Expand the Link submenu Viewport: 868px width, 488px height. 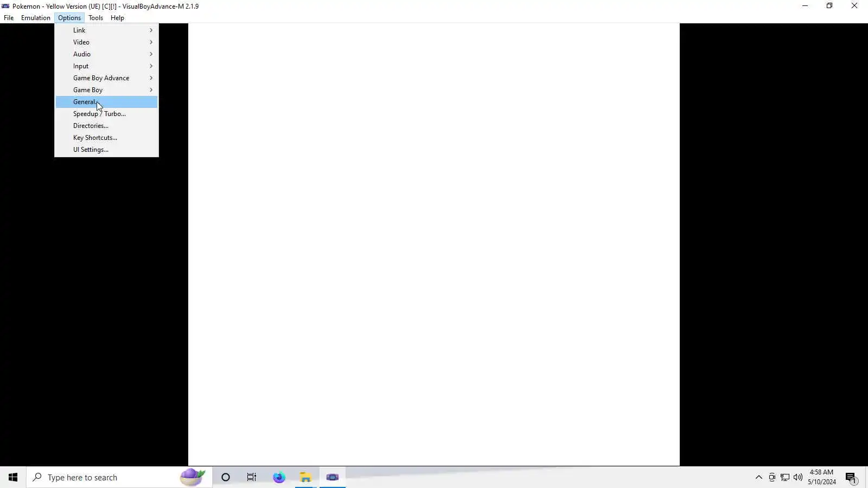(x=106, y=30)
